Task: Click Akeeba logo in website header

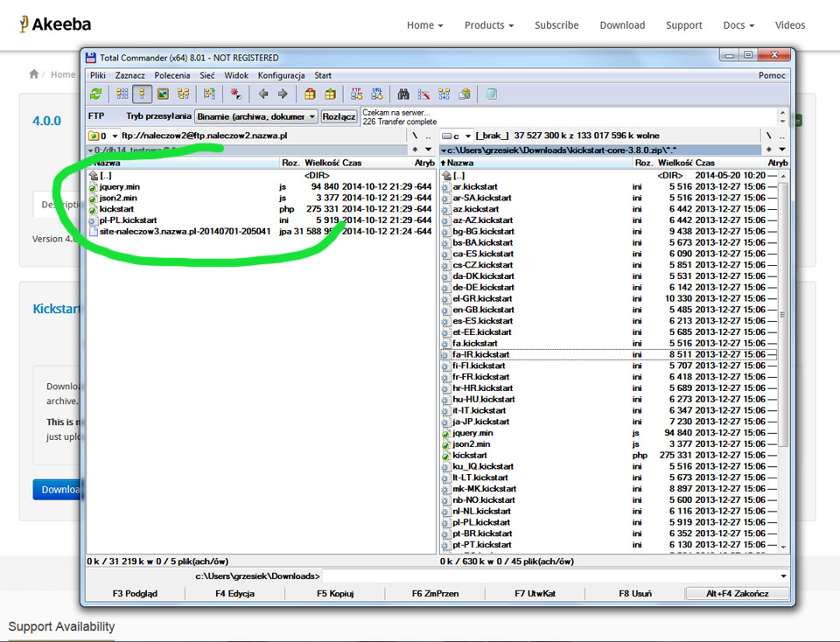Action: point(55,24)
